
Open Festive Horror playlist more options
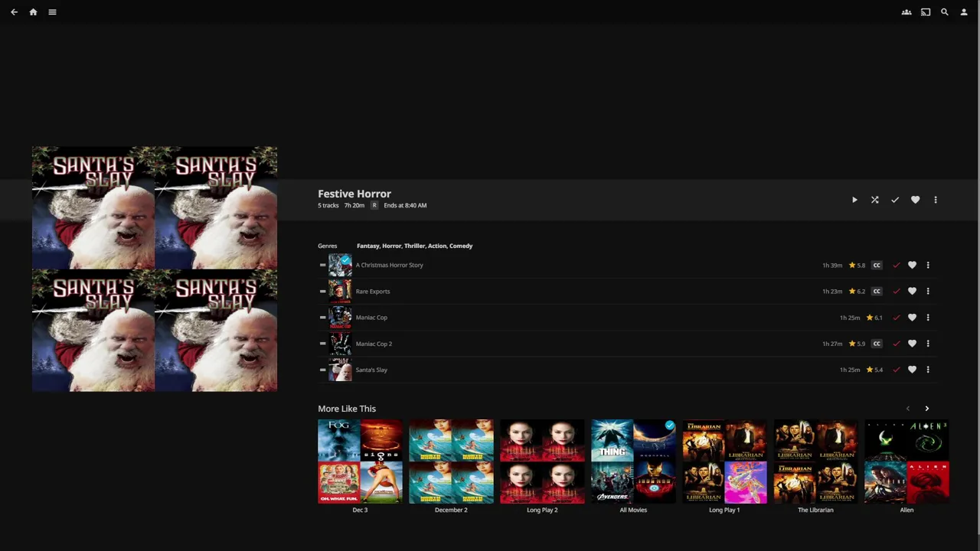coord(936,200)
